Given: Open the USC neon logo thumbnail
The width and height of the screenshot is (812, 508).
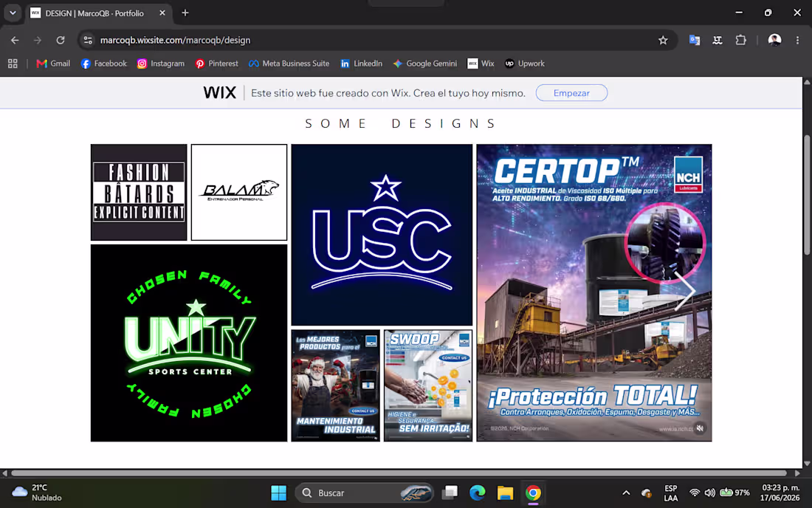Looking at the screenshot, I should [382, 235].
